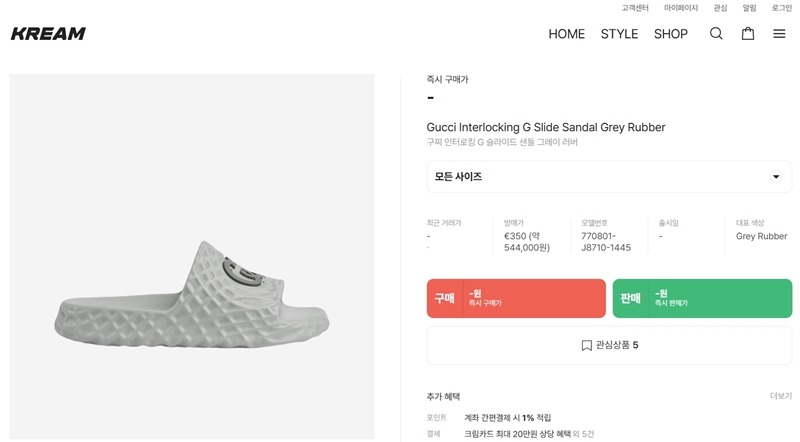Viewport: 800px width, 442px height.
Task: Click the dropdown arrow in size selector
Action: coord(776,177)
